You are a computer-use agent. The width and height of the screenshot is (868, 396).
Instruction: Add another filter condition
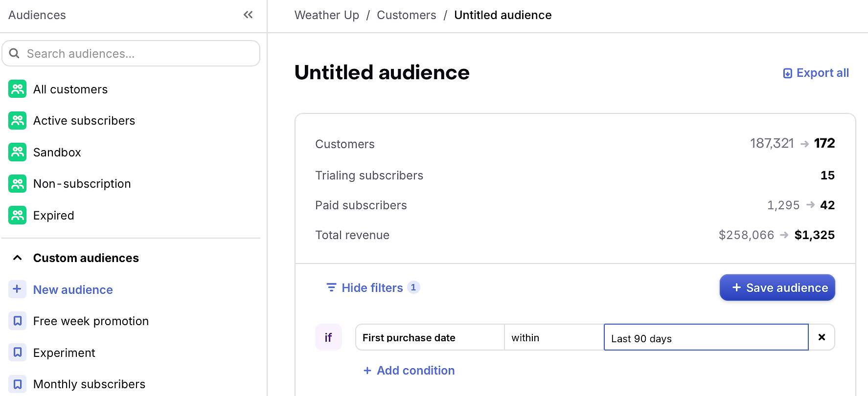pyautogui.click(x=409, y=371)
